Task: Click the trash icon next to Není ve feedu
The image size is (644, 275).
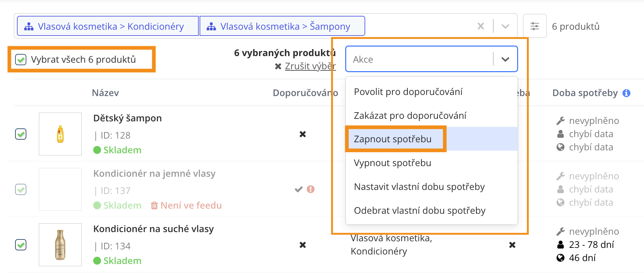Action: click(154, 205)
